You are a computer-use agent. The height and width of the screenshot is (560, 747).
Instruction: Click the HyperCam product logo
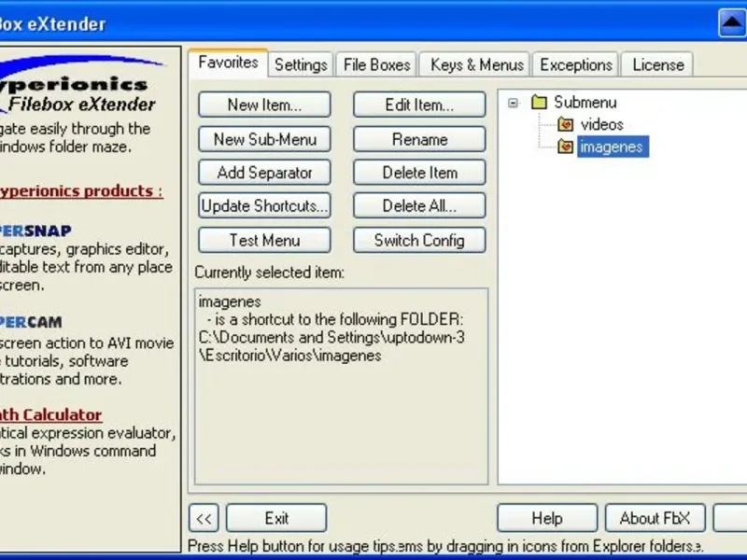(x=31, y=322)
